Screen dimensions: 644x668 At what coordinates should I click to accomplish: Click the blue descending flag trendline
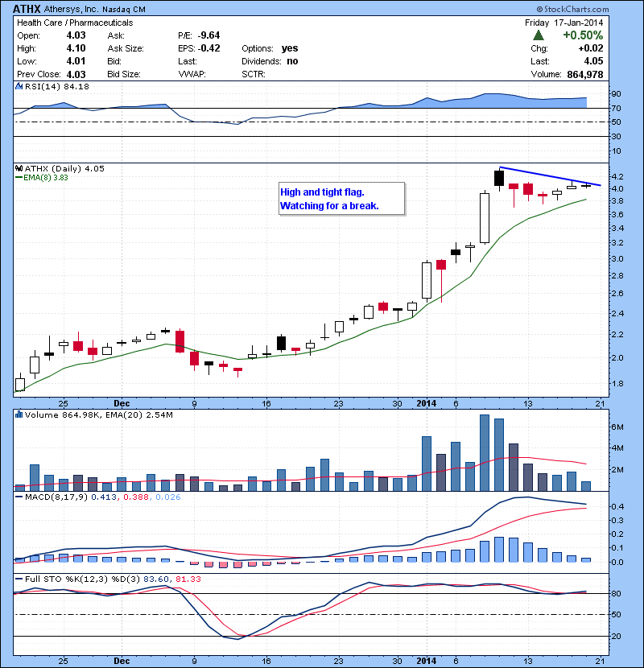point(550,176)
